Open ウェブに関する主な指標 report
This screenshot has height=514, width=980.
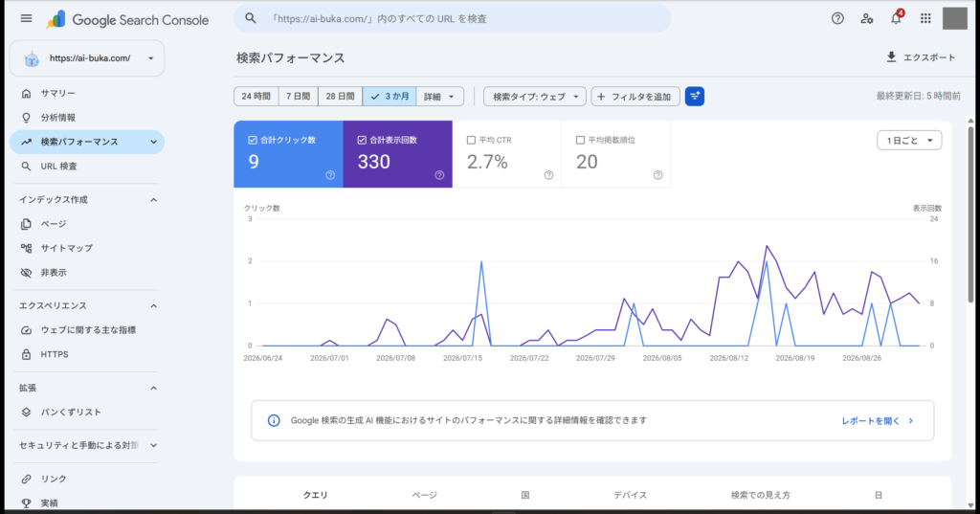tap(87, 330)
